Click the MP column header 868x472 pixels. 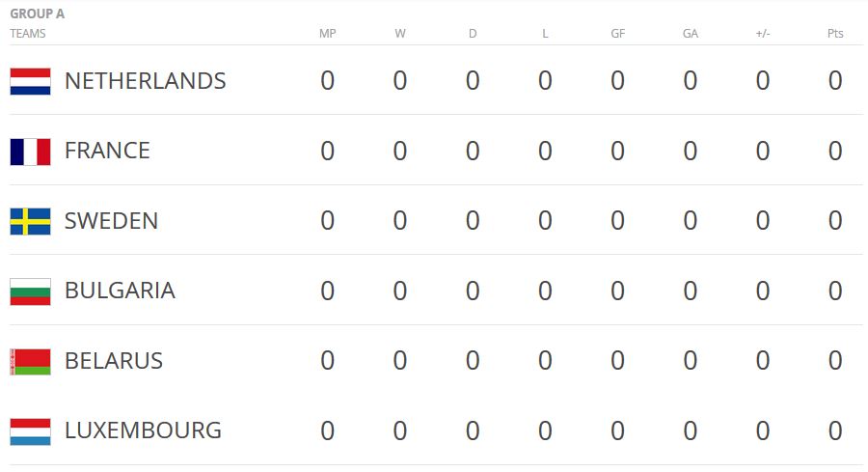point(327,34)
